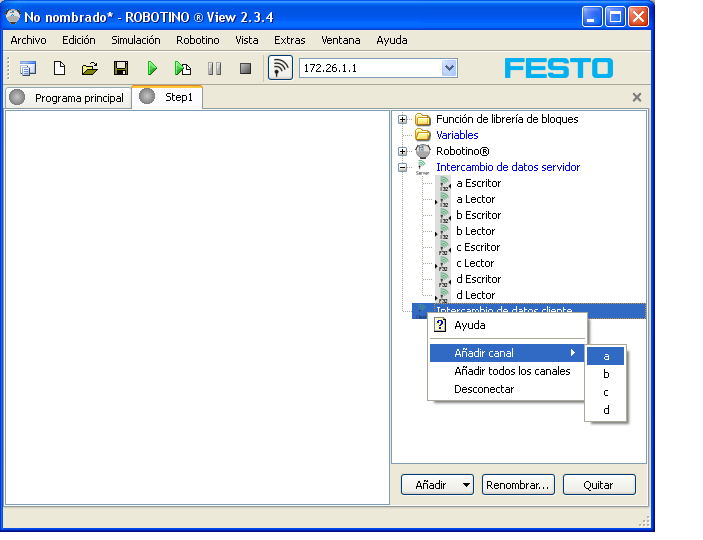
Task: Open the Edición menu
Action: [x=78, y=40]
